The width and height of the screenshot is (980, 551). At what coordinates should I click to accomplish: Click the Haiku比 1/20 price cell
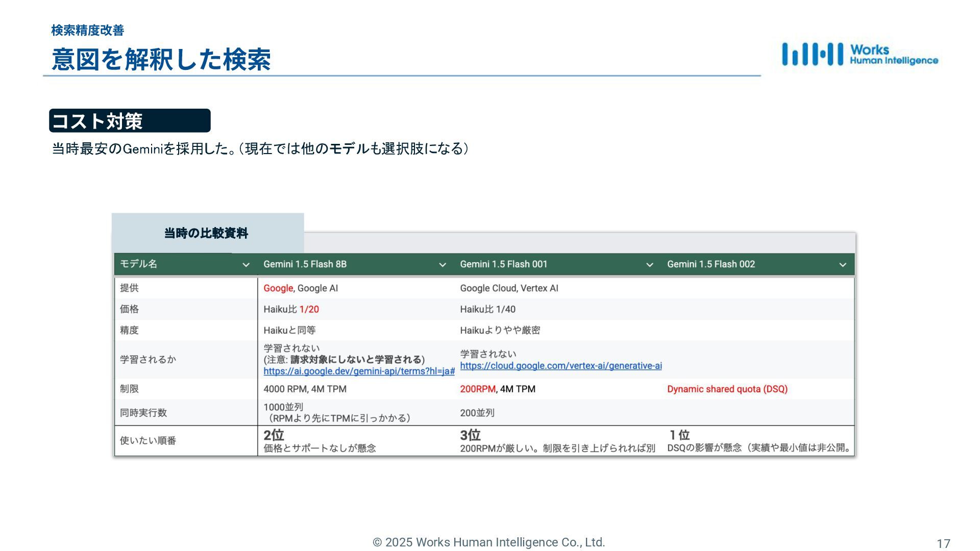291,310
